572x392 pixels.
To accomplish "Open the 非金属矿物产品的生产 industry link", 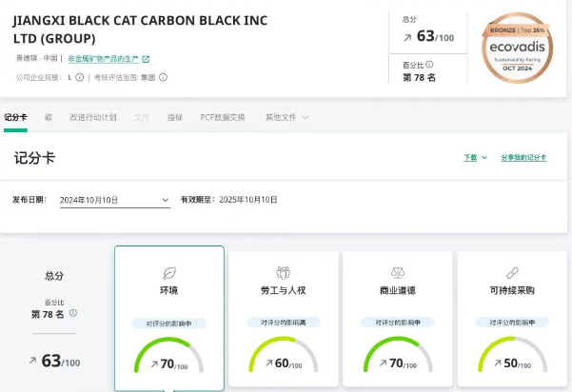I will point(102,59).
